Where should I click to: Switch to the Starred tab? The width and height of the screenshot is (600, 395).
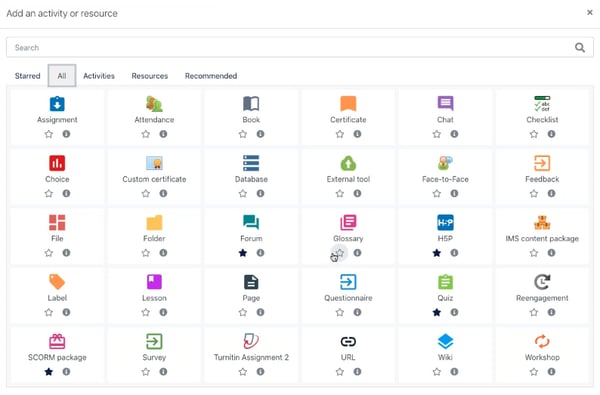(28, 76)
